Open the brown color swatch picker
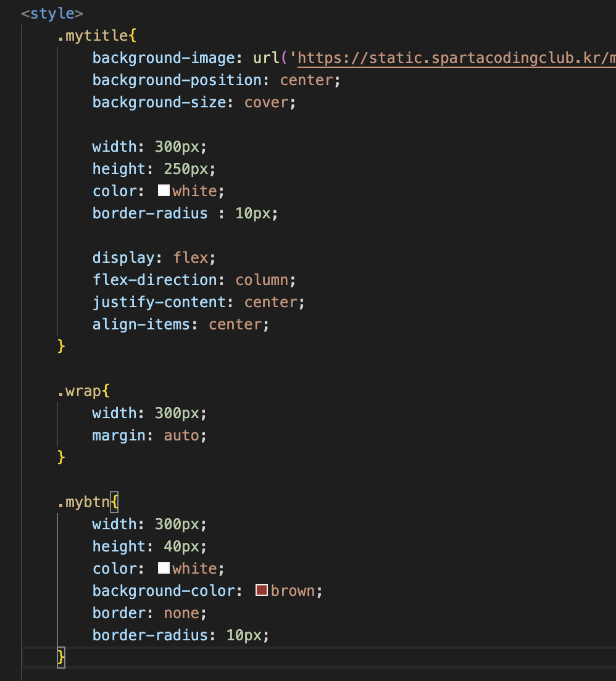This screenshot has height=681, width=616. point(262,590)
